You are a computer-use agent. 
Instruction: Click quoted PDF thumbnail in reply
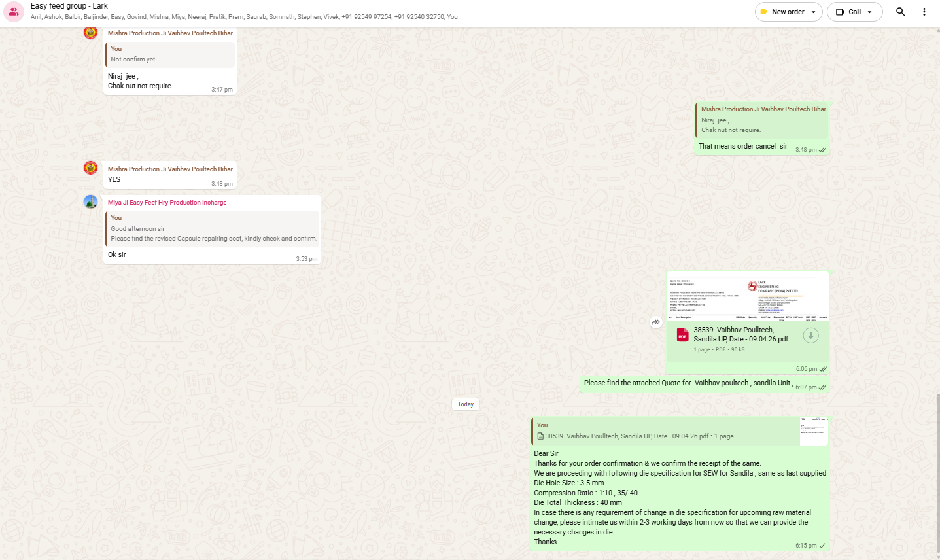[814, 431]
